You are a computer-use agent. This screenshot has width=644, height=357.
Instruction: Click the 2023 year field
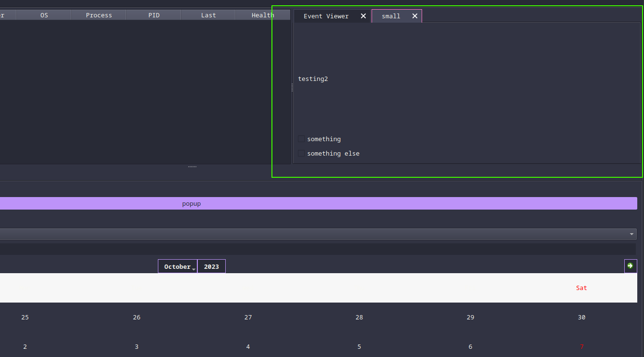coord(211,266)
